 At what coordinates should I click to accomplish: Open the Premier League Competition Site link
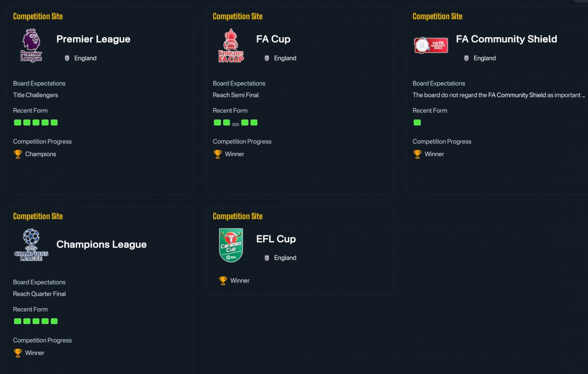pyautogui.click(x=38, y=16)
